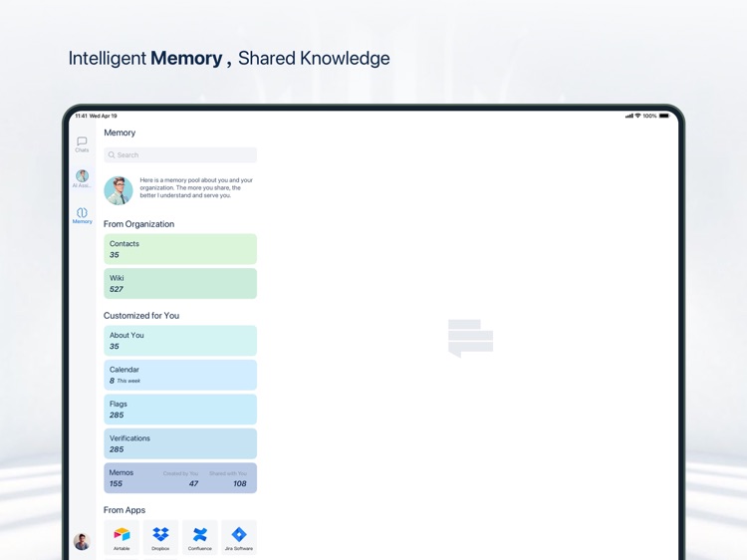The height and width of the screenshot is (560, 747).
Task: Click the Wi-Fi icon in status bar
Action: click(637, 116)
